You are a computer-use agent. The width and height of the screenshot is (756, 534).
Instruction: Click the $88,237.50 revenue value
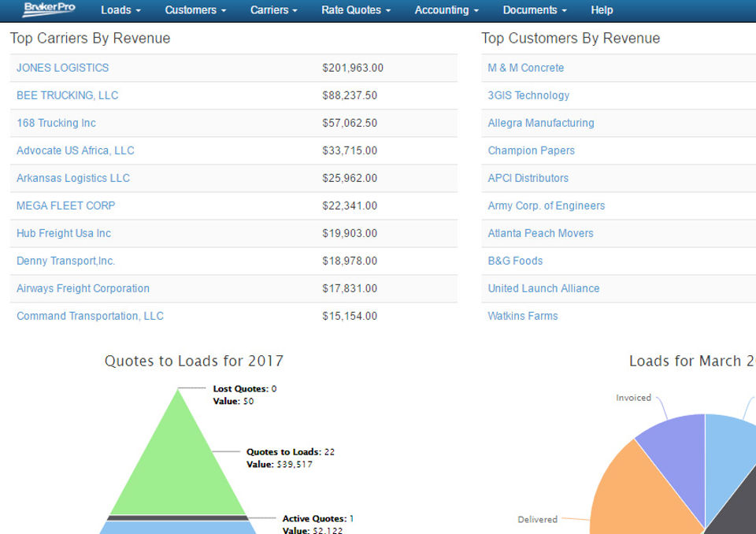point(350,95)
